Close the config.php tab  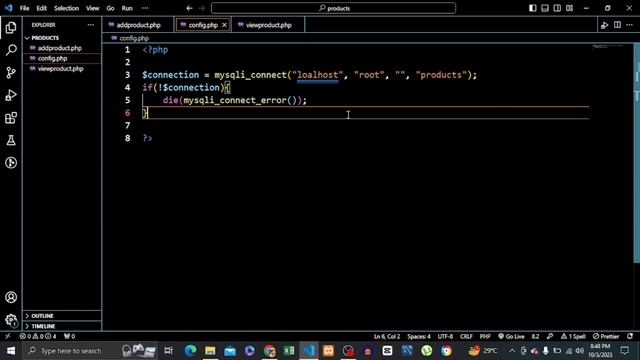224,25
